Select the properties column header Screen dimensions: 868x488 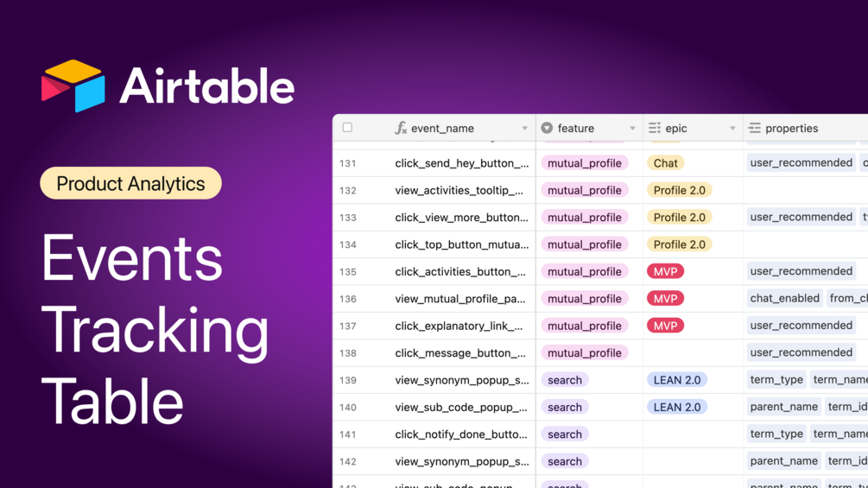point(806,128)
